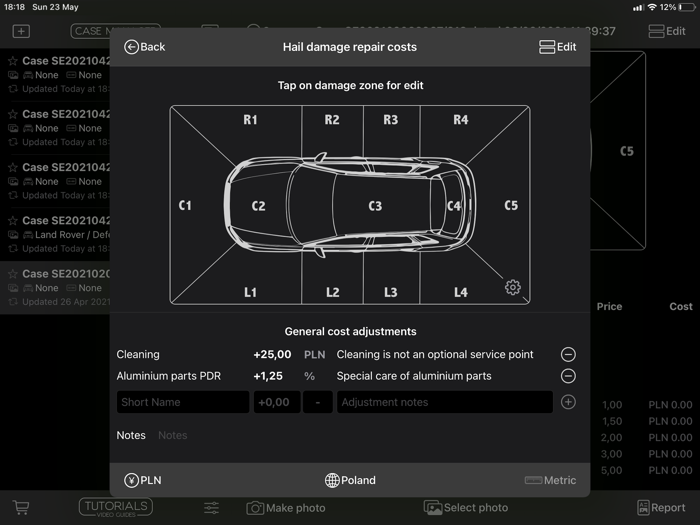The width and height of the screenshot is (700, 525).
Task: Add new adjustment with plus icon
Action: (568, 402)
